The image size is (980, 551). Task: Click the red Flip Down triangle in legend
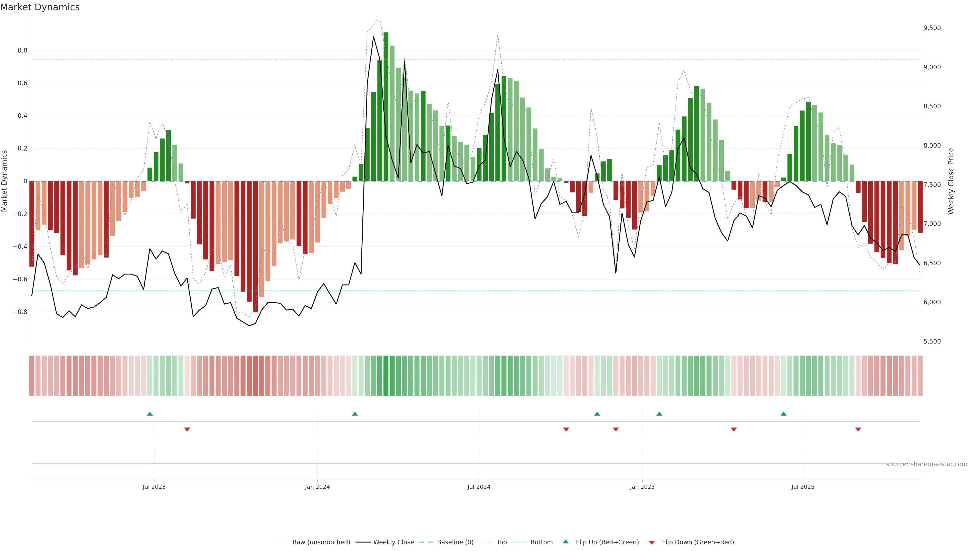point(652,542)
